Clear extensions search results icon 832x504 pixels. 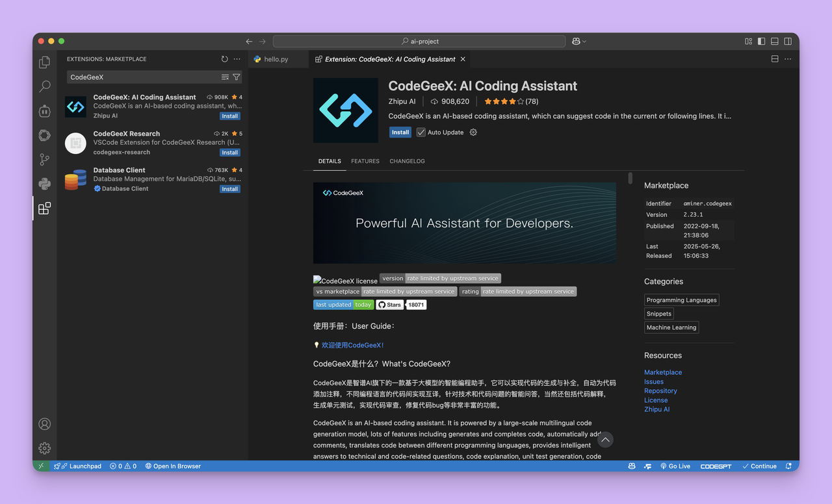pos(225,77)
